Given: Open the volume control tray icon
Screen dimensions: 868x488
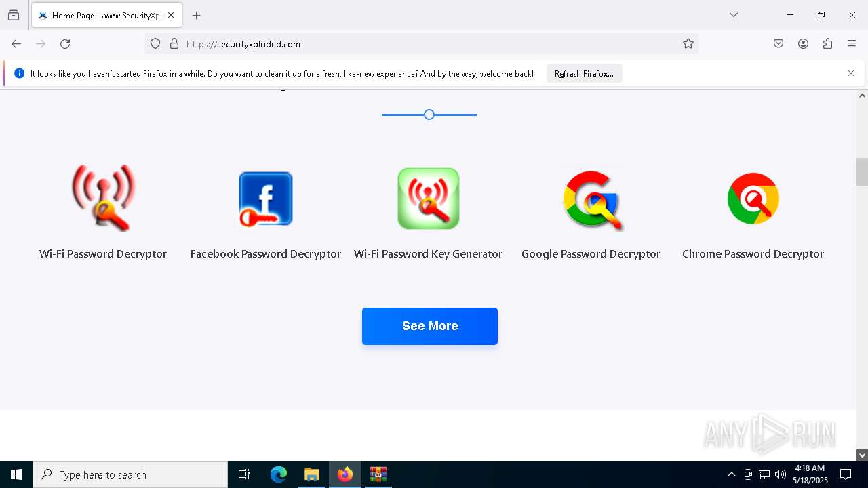Looking at the screenshot, I should click(781, 474).
